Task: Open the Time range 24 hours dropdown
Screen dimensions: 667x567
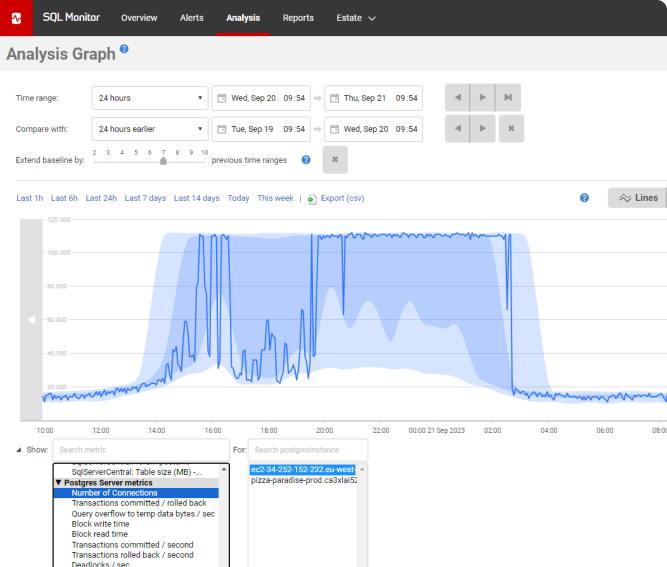Action: click(150, 98)
